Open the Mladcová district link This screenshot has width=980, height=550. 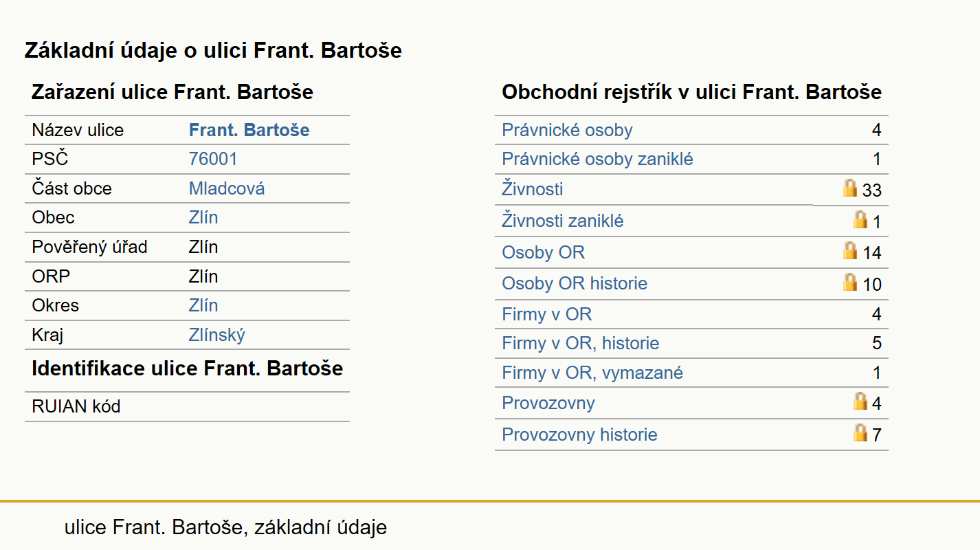[x=227, y=188]
